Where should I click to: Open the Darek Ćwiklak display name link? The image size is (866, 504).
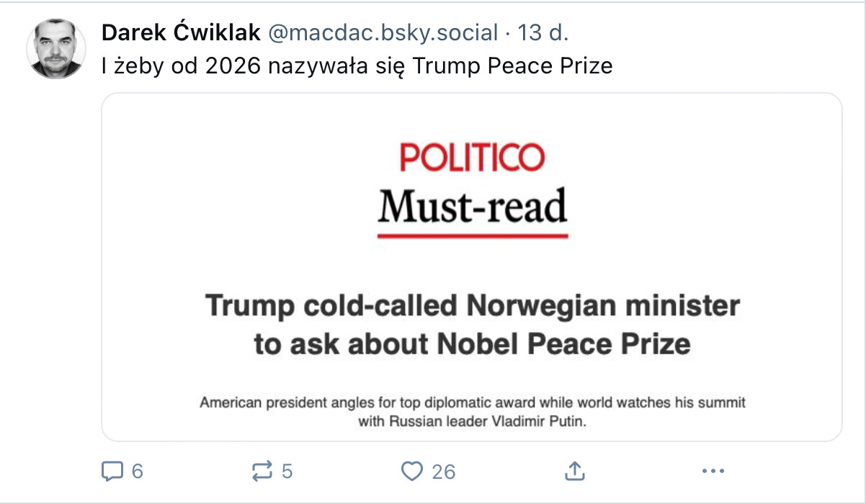182,32
